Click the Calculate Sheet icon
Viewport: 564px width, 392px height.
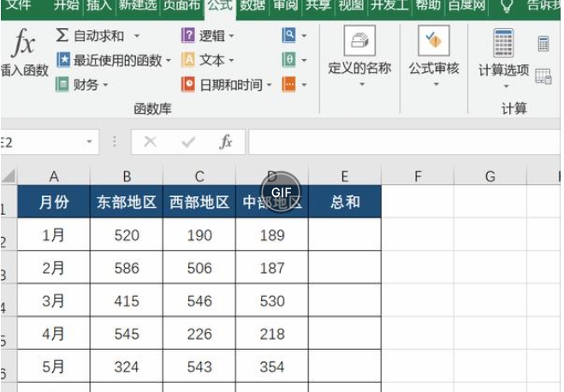pos(543,76)
